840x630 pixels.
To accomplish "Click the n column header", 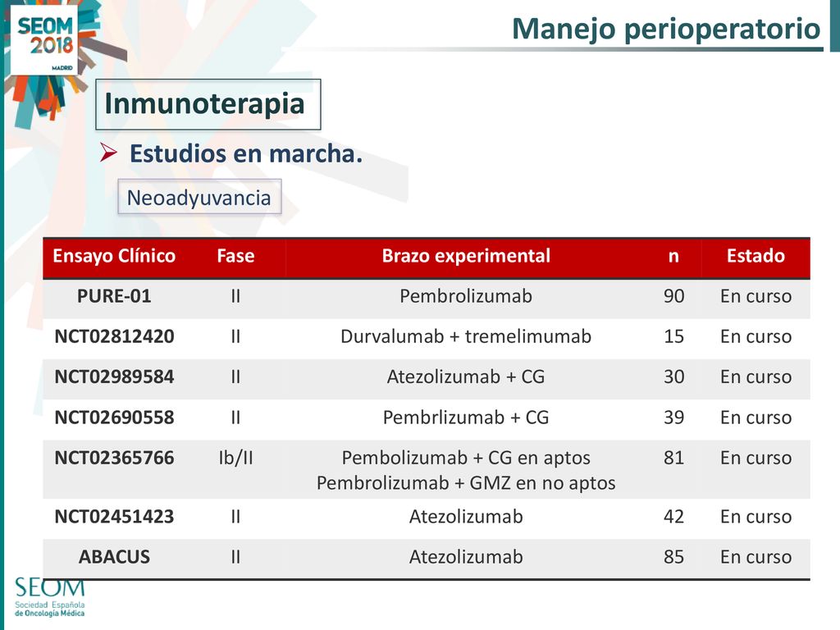I will tap(673, 257).
